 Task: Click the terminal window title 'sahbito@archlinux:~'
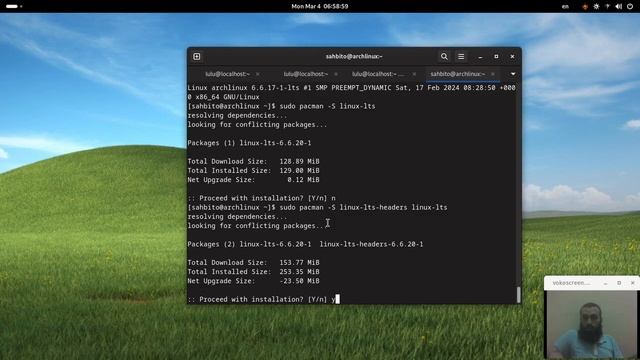tap(354, 56)
